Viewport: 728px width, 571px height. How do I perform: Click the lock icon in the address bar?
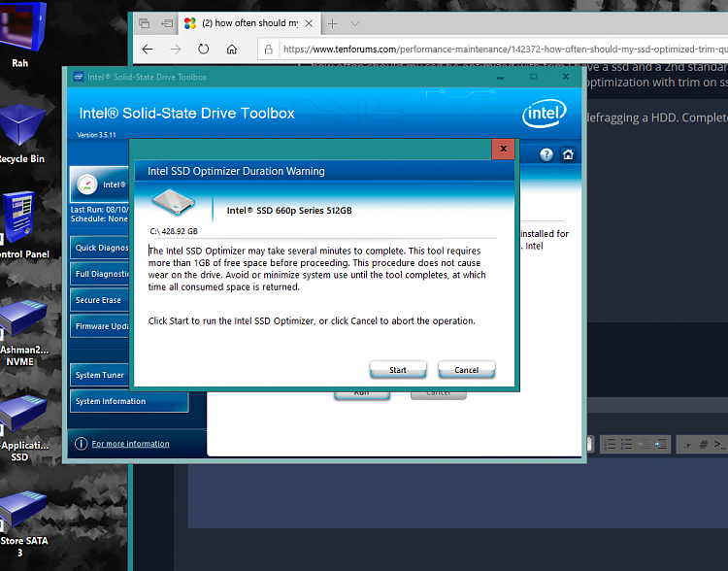(268, 50)
